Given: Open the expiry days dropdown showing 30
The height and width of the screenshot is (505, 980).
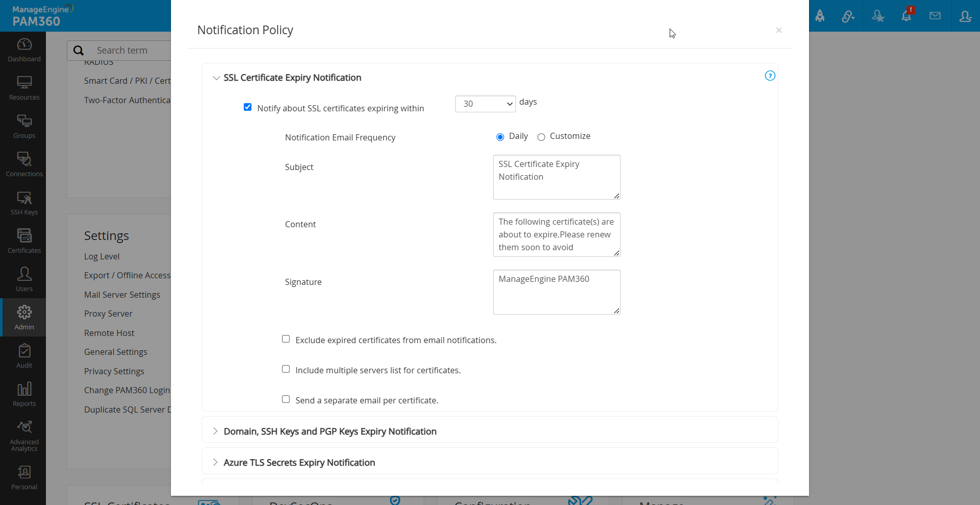Looking at the screenshot, I should [485, 104].
